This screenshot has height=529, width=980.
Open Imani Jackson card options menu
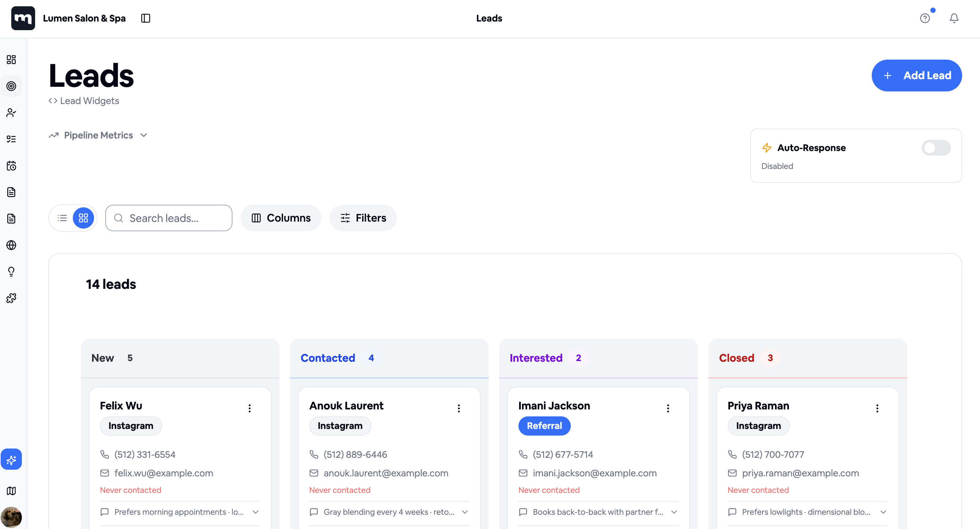pos(668,408)
